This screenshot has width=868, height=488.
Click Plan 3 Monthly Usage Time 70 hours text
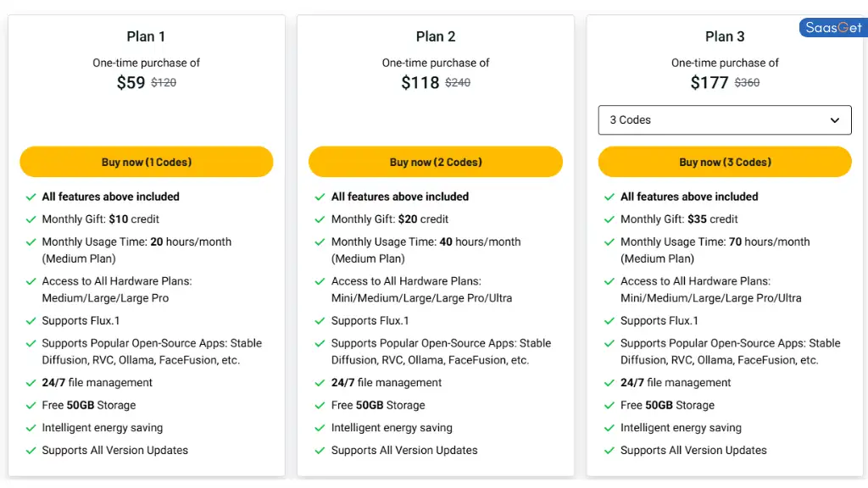pos(715,242)
